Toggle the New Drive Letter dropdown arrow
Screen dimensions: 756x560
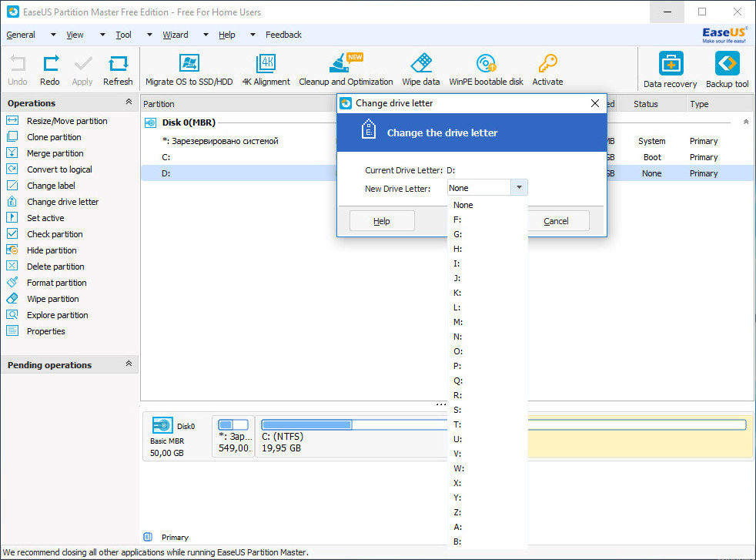pyautogui.click(x=519, y=188)
